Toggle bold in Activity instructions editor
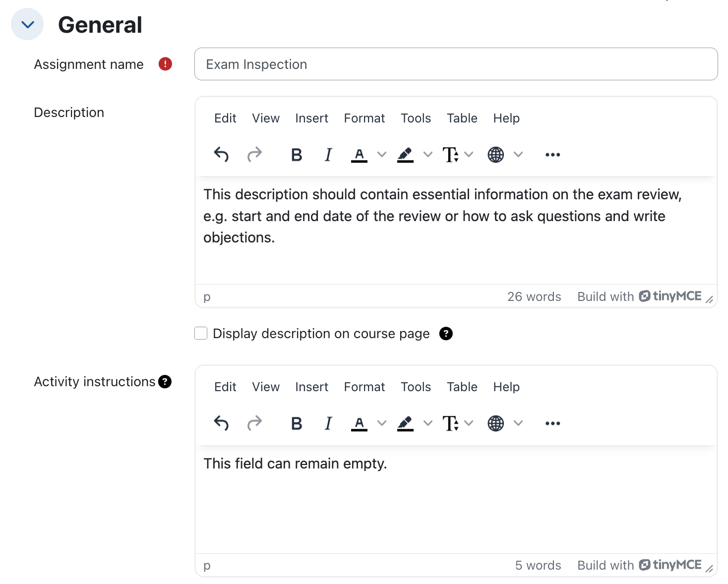 297,423
